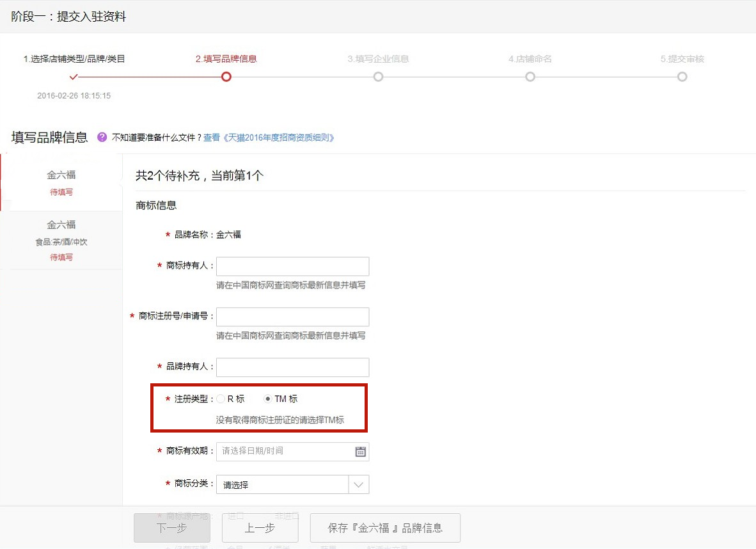Click the red circle for step 2.填写品牌信息
The image size is (756, 549).
pos(226,77)
